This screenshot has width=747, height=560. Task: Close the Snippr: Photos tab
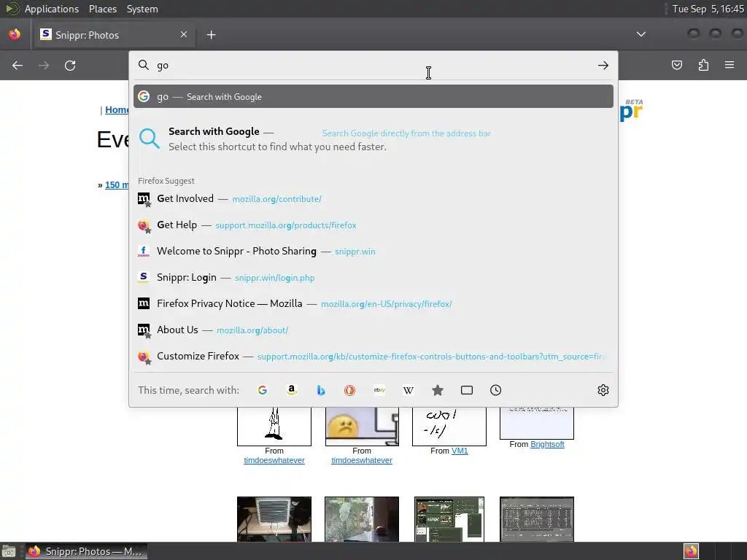point(184,34)
